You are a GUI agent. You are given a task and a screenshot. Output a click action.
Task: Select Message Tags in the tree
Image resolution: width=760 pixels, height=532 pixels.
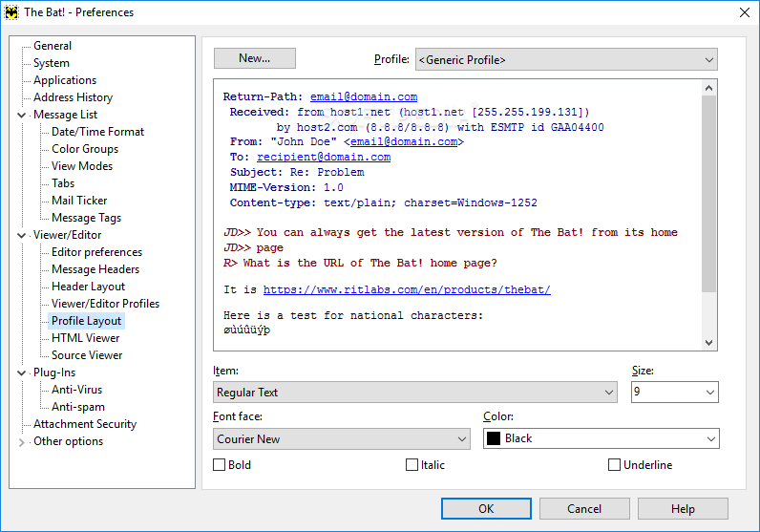click(86, 218)
